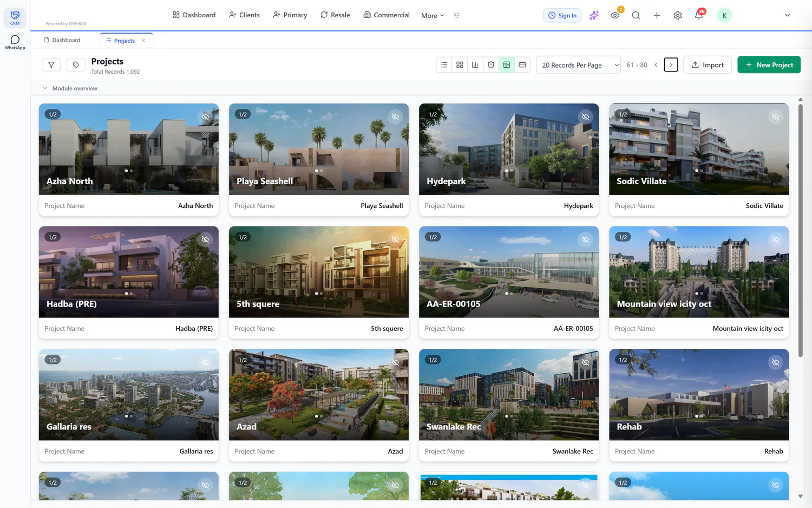Click the Sign In button

(562, 15)
